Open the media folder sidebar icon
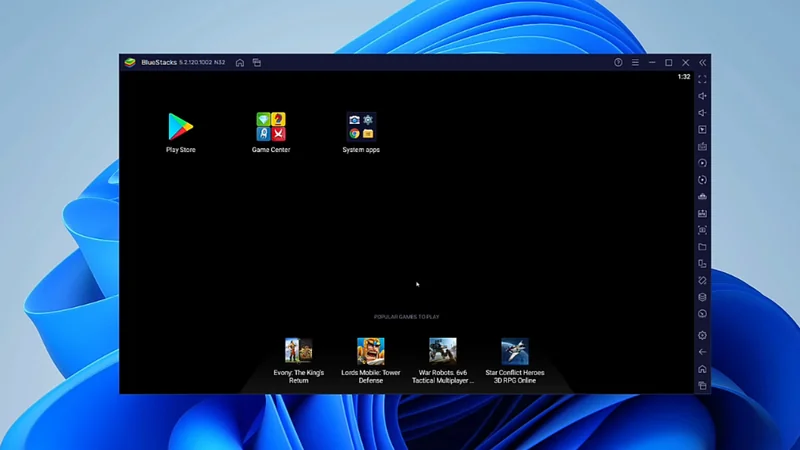Viewport: 800px width, 450px height. (702, 247)
